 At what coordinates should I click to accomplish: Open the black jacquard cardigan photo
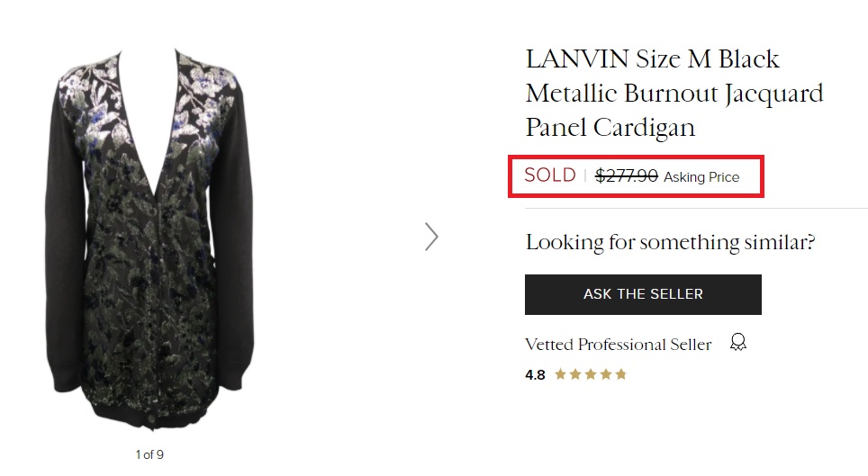click(x=149, y=238)
